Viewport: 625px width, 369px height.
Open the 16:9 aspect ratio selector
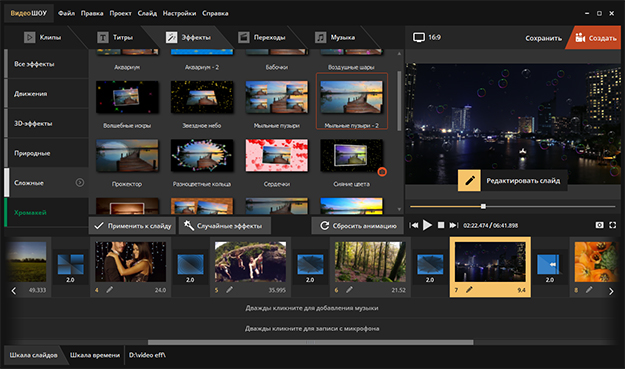(x=427, y=37)
